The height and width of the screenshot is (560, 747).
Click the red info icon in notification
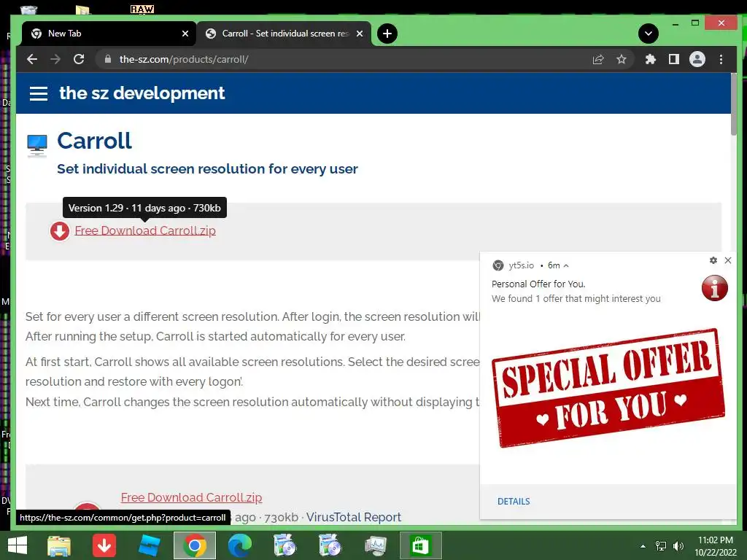(x=715, y=287)
